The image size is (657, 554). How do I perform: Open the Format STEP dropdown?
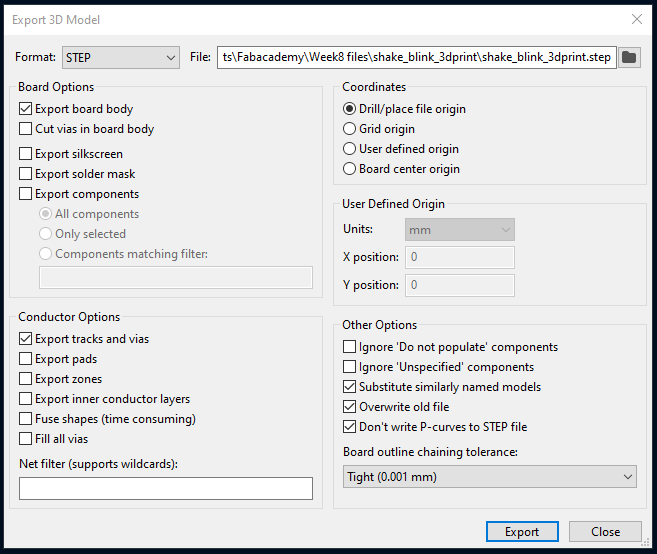pos(121,57)
